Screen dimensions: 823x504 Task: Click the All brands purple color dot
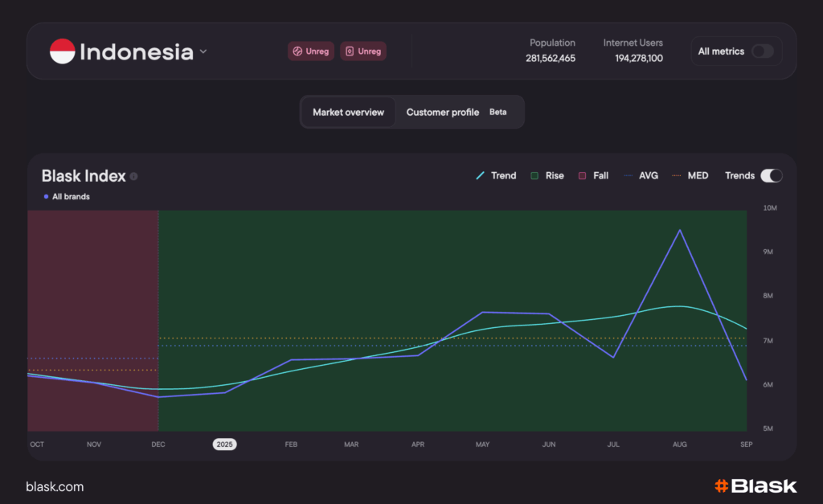click(x=46, y=196)
